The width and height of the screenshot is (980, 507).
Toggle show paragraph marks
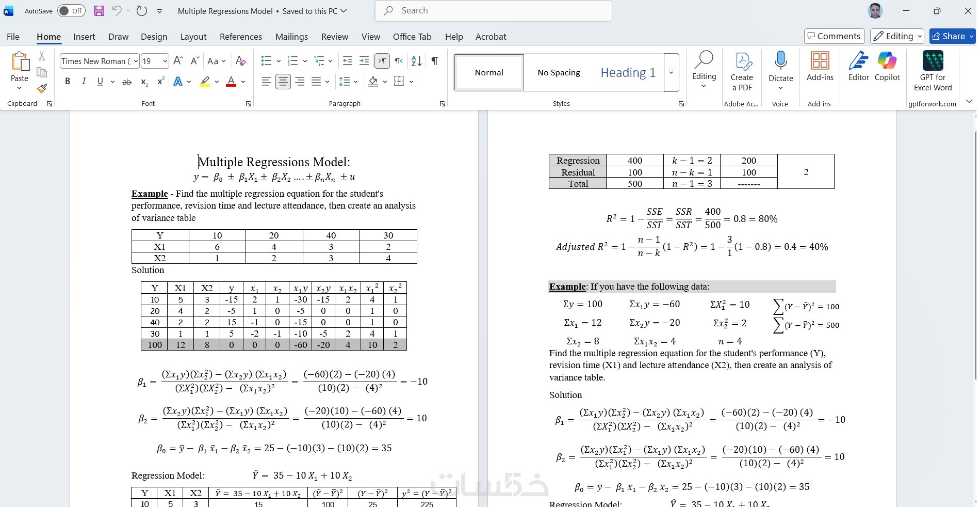[x=435, y=61]
